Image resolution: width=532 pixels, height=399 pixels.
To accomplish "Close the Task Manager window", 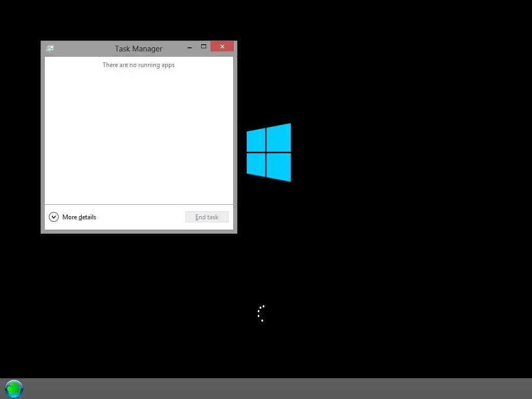I will click(222, 46).
